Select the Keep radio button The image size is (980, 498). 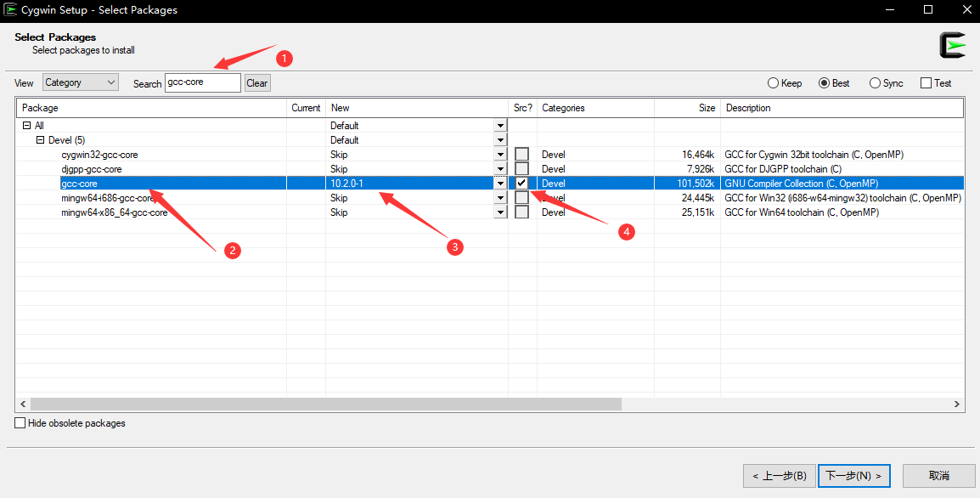(785, 83)
